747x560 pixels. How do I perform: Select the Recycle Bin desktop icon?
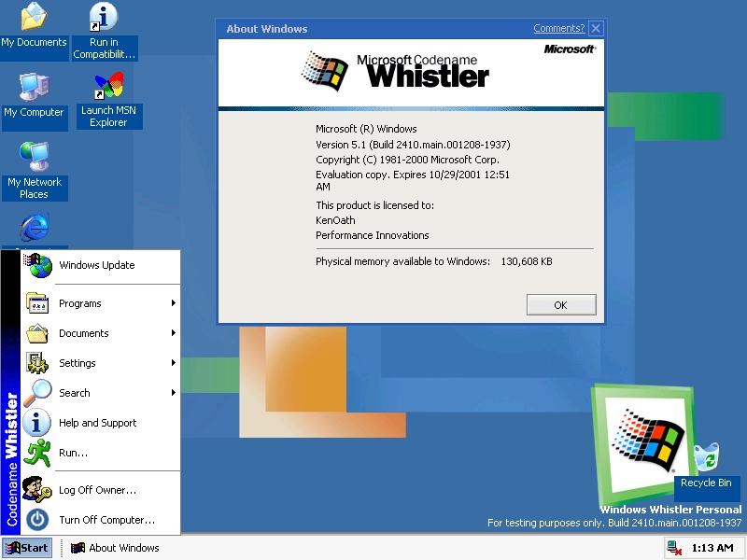[x=706, y=456]
